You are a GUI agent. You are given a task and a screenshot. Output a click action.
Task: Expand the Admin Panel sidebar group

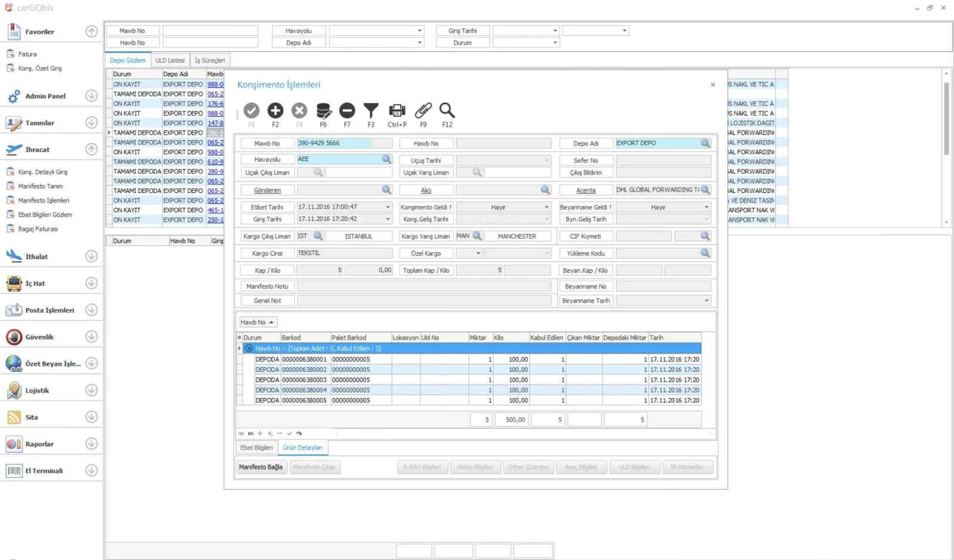(x=91, y=95)
